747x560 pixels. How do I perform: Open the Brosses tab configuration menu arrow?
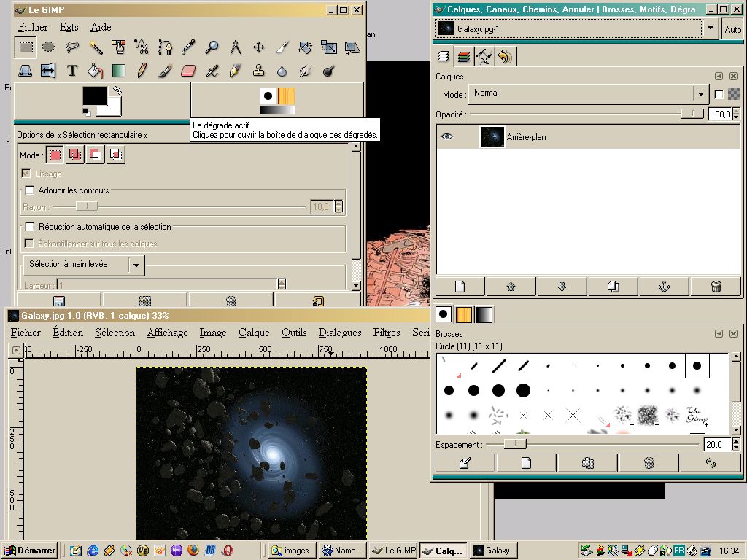(719, 333)
